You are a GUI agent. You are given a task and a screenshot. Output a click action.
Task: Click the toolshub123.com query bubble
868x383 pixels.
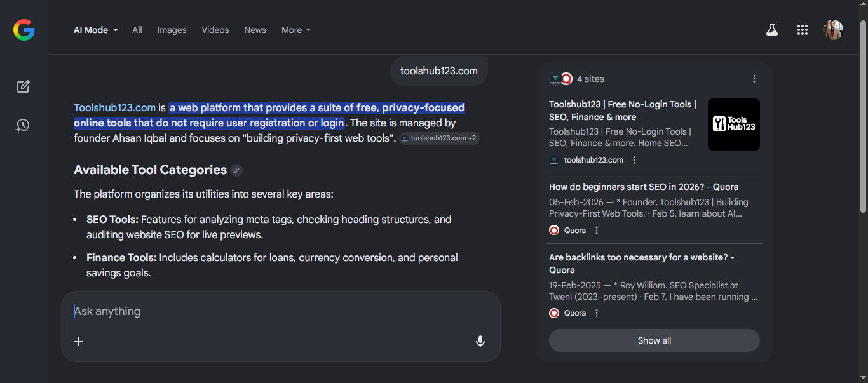click(439, 71)
